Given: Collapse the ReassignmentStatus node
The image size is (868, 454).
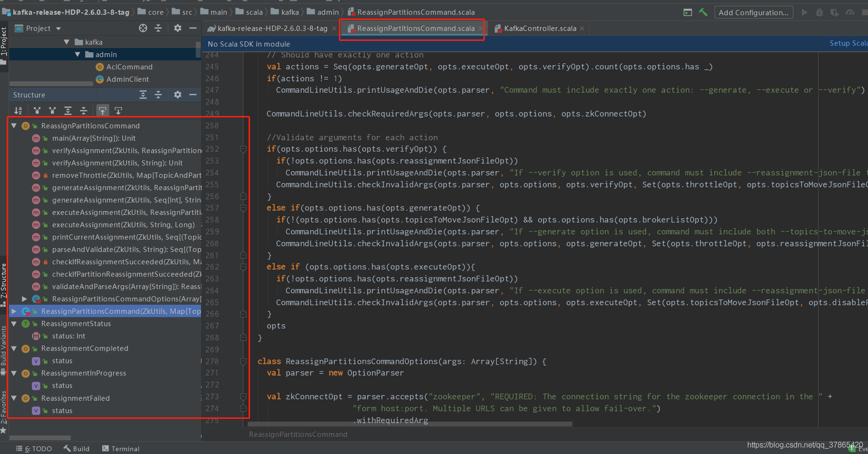Looking at the screenshot, I should pyautogui.click(x=14, y=324).
